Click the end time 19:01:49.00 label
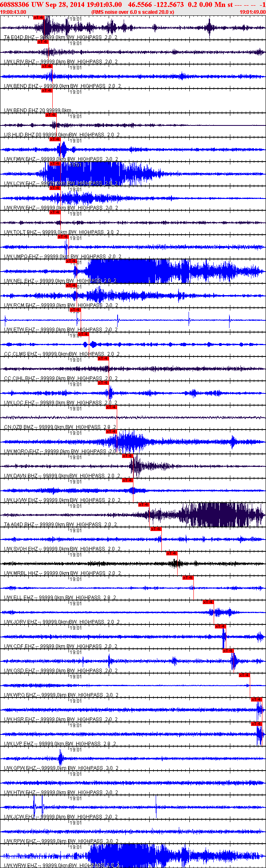The height and width of the screenshot is (868, 266). tap(252, 12)
